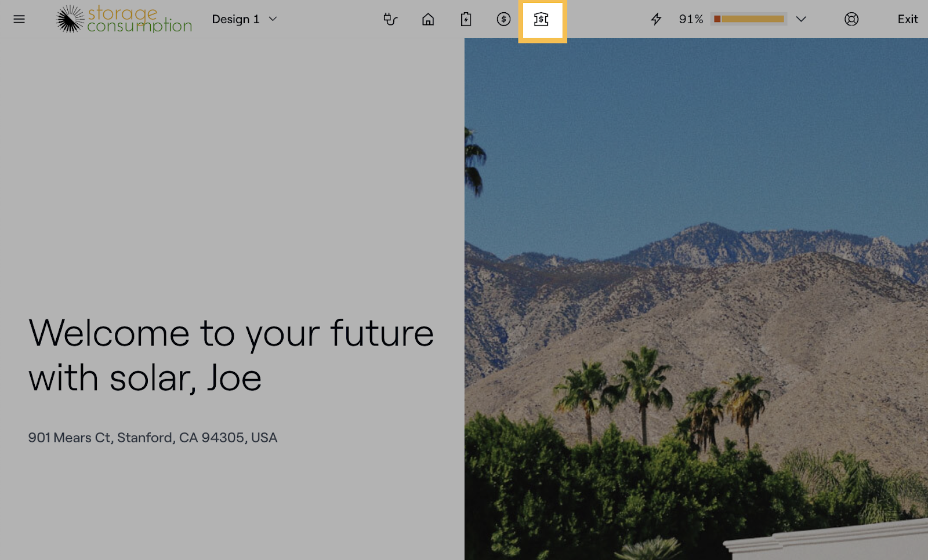Go to the home design icon
928x560 pixels.
pos(428,19)
